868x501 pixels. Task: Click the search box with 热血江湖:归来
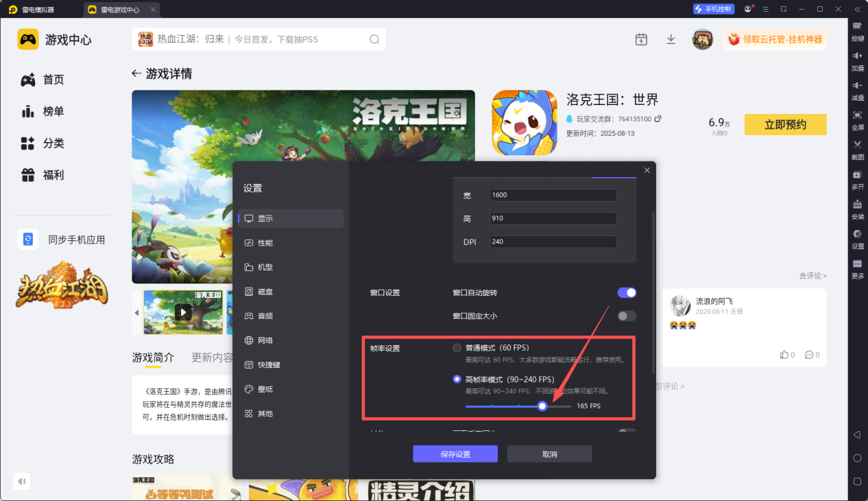tap(258, 39)
